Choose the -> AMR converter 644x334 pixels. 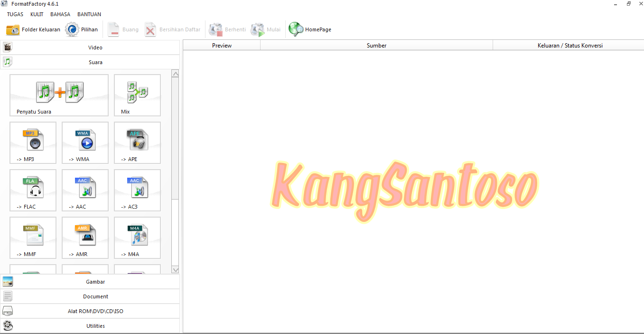point(85,238)
